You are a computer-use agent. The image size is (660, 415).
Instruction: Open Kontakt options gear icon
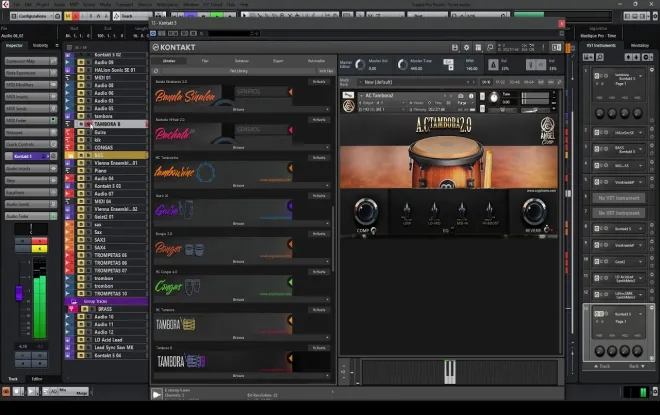pos(466,48)
